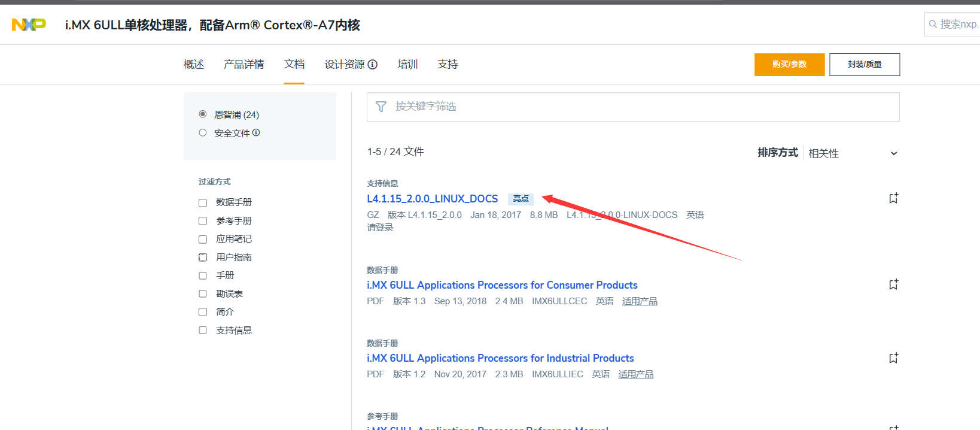This screenshot has width=980, height=430.
Task: Select the 安全文件 radio button
Action: click(x=203, y=133)
